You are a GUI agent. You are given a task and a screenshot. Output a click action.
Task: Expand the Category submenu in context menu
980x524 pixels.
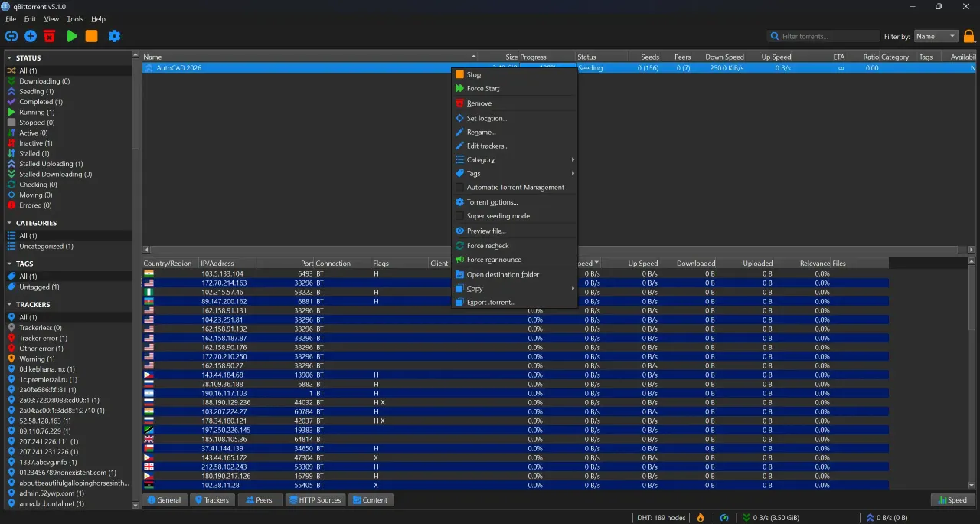pyautogui.click(x=514, y=160)
